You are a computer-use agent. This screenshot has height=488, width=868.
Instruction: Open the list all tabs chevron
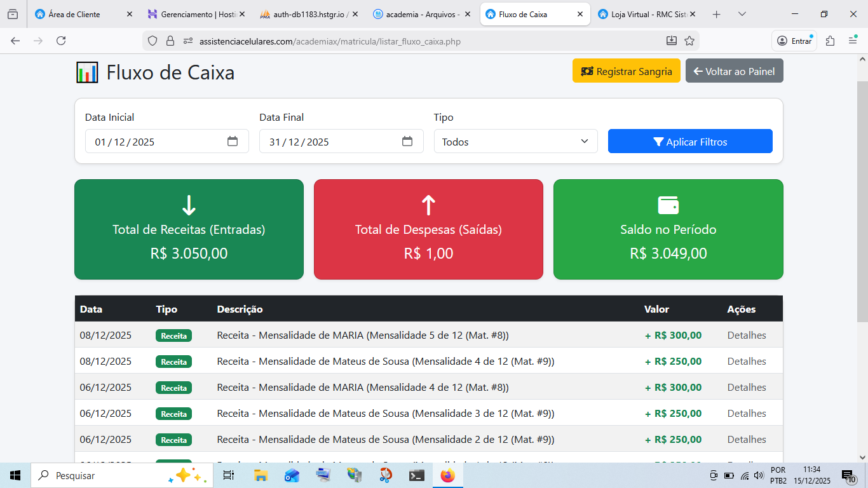[742, 14]
